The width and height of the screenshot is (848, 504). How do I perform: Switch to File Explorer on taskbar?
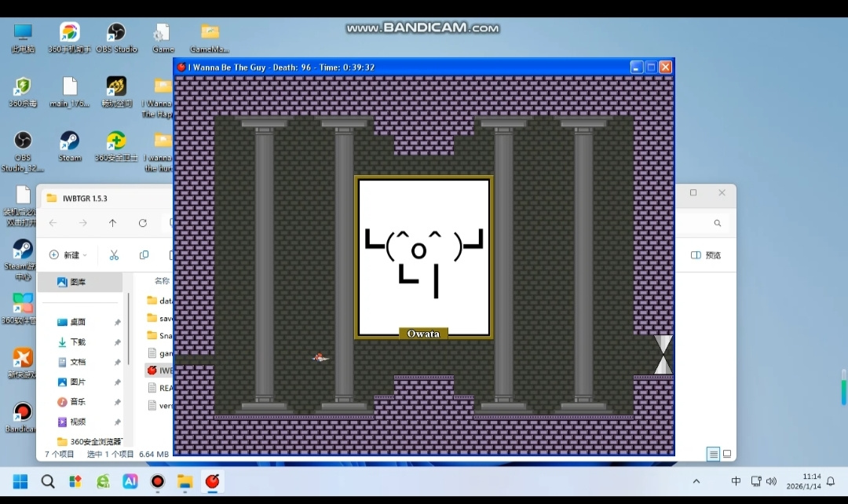point(185,481)
